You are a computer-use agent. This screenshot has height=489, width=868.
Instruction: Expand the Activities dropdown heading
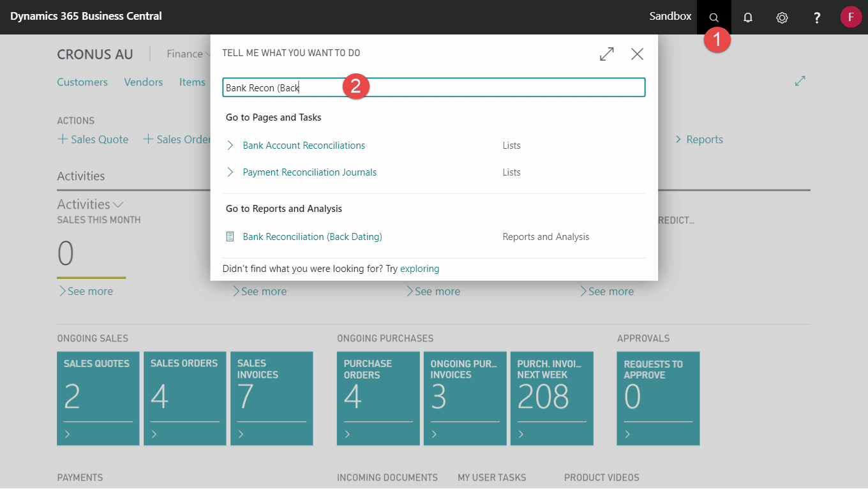(x=90, y=204)
